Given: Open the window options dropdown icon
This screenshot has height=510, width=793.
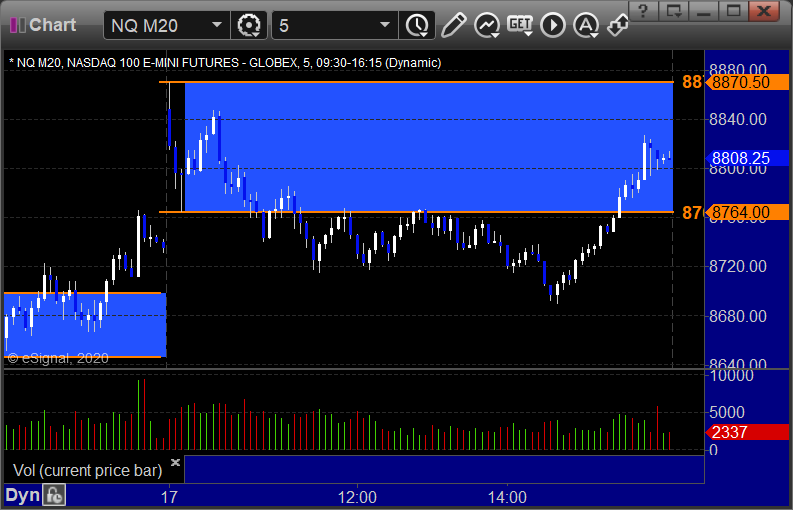Looking at the screenshot, I should pos(673,10).
